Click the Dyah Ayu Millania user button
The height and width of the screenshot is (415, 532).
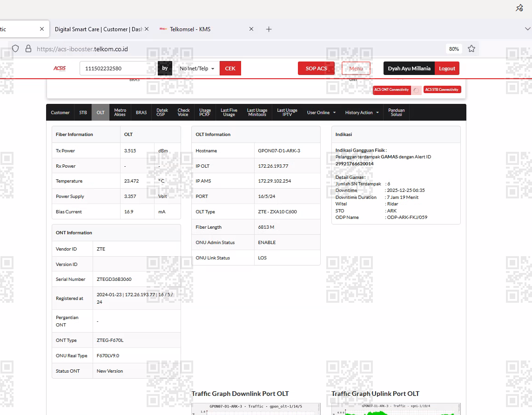point(409,68)
